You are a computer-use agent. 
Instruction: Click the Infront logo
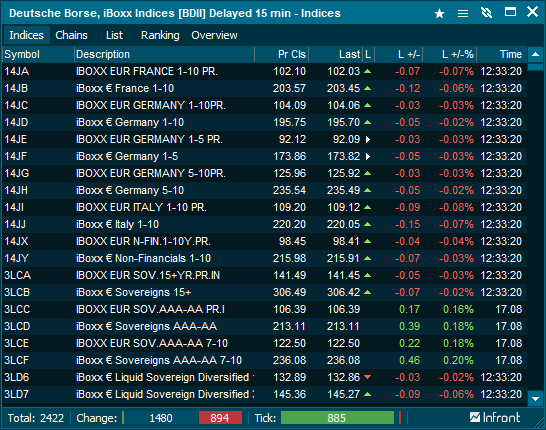(x=495, y=417)
